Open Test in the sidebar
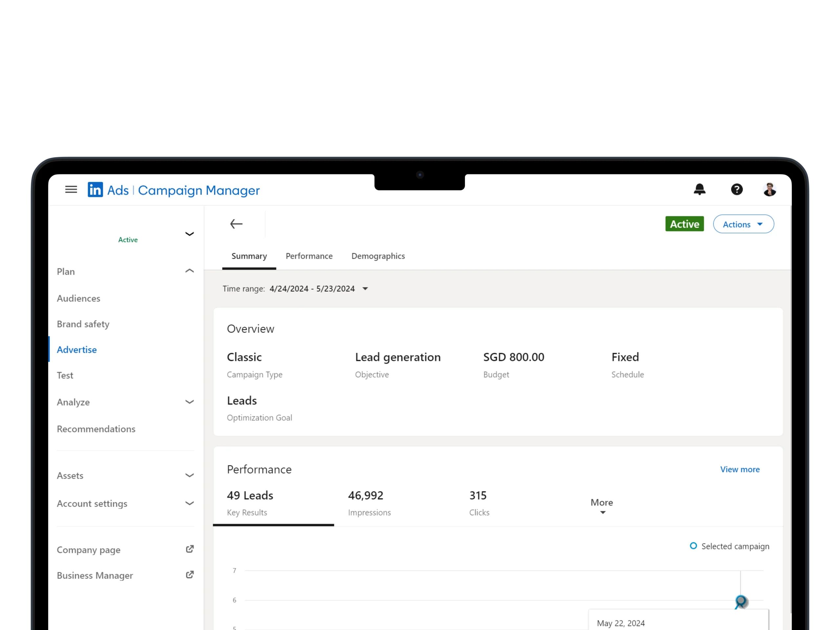840x630 pixels. pos(65,376)
